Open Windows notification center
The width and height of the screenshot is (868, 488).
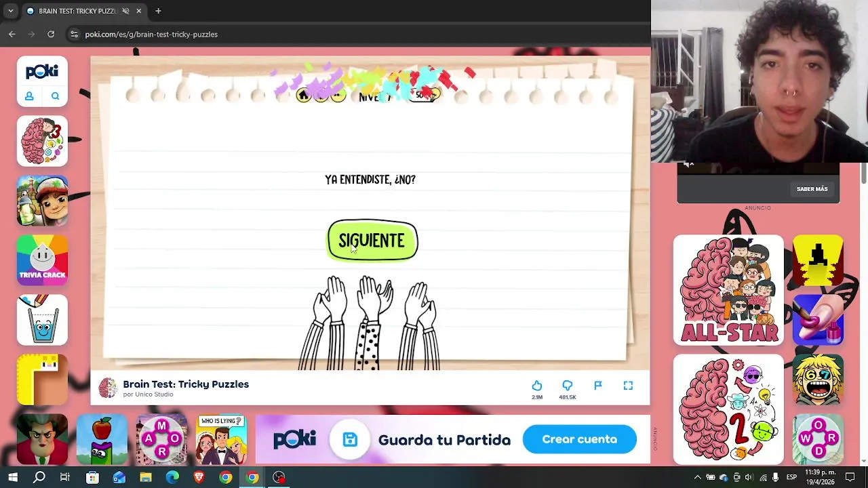[x=850, y=477]
